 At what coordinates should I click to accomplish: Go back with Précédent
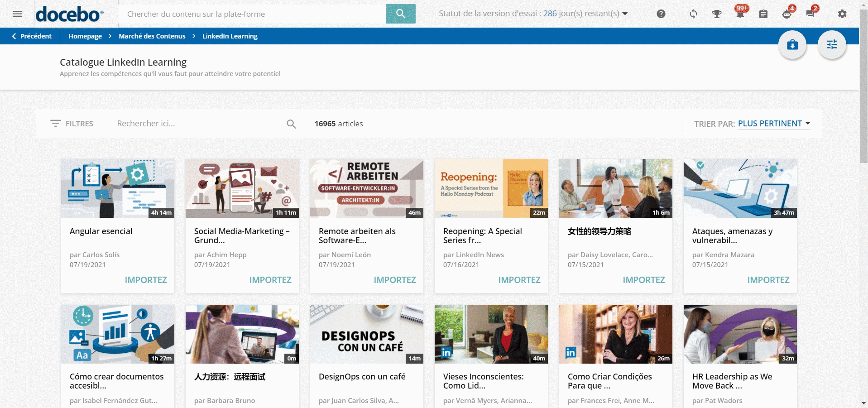32,36
